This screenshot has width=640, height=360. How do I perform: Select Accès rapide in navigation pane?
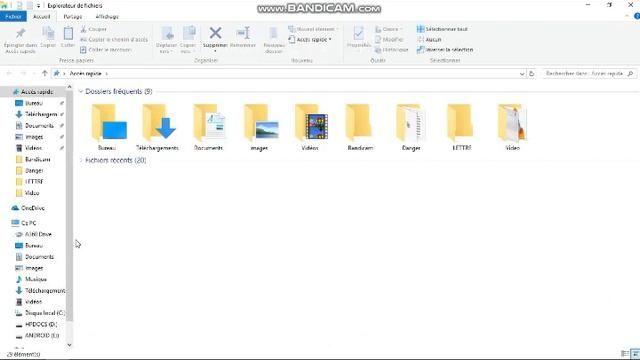pos(33,92)
